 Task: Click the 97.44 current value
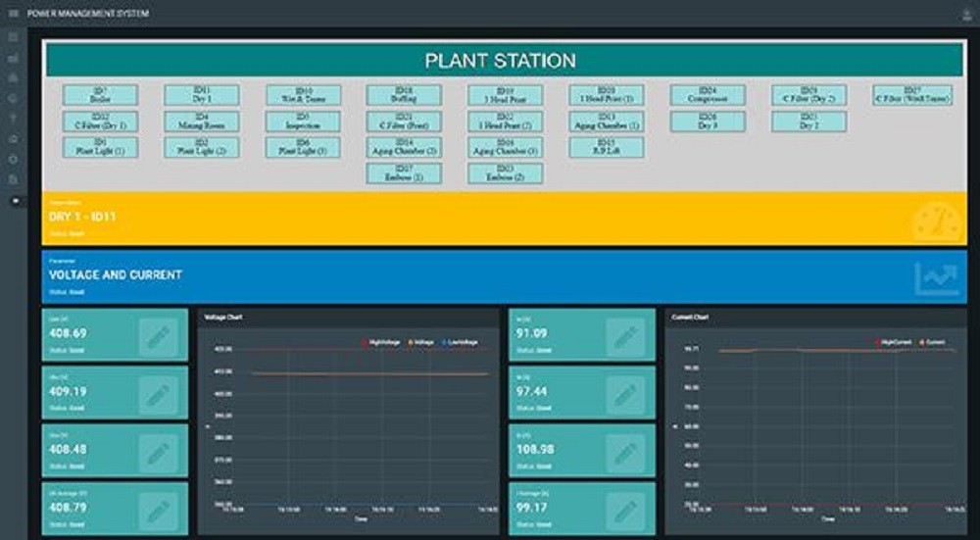coord(532,391)
